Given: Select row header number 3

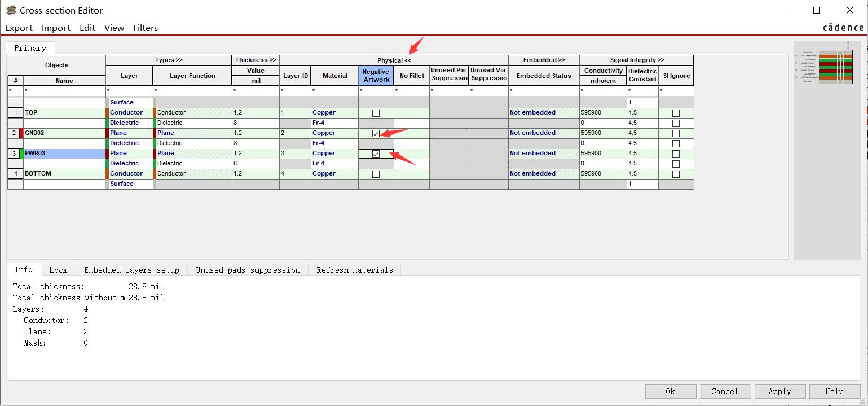Looking at the screenshot, I should 14,154.
